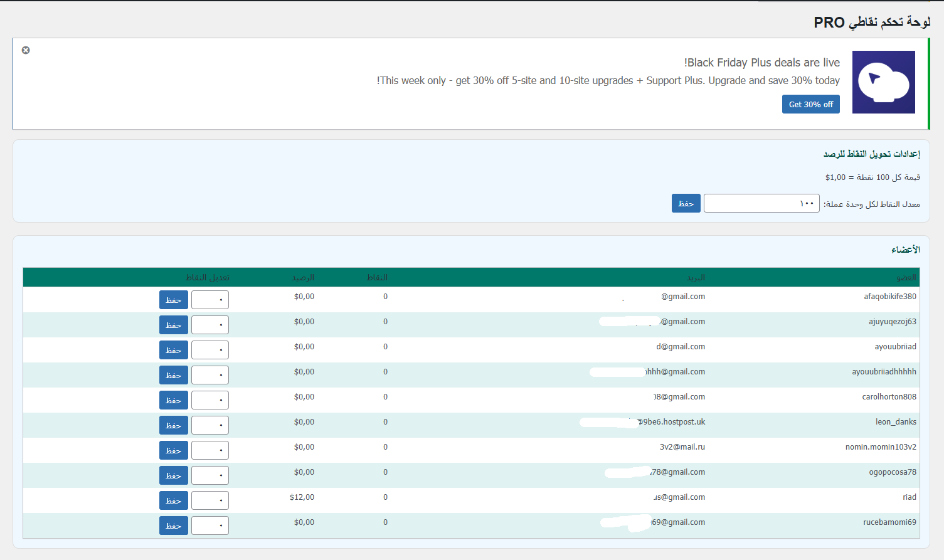Save points for ajuyuqezoj63

point(173,325)
